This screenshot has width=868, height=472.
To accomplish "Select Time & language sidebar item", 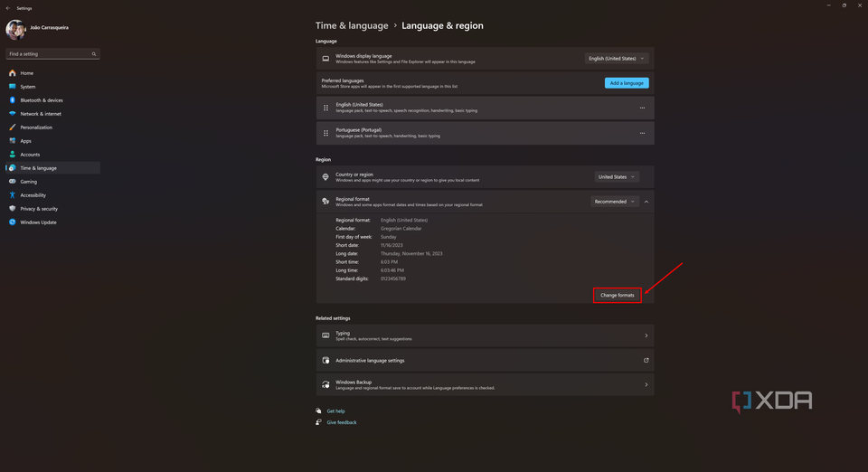I will click(x=52, y=167).
